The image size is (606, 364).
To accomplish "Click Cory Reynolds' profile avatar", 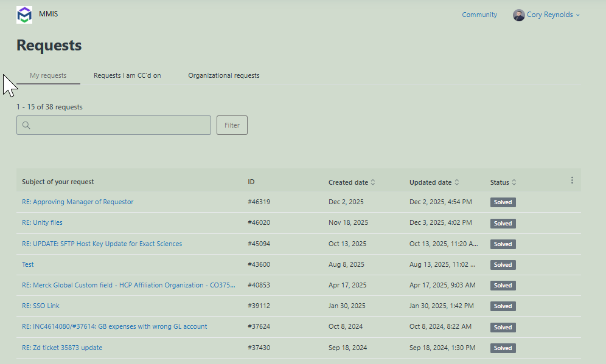I will click(x=518, y=15).
